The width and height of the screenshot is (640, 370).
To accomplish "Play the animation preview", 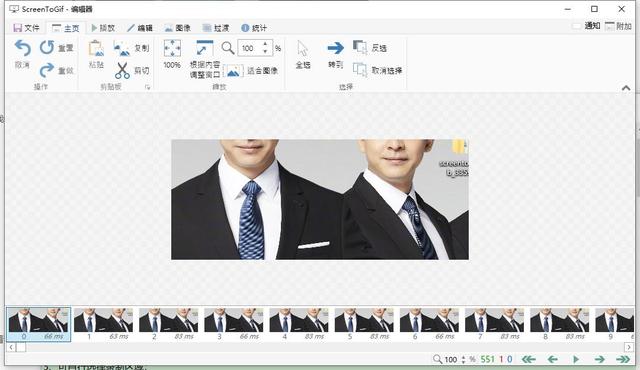I will pyautogui.click(x=576, y=359).
